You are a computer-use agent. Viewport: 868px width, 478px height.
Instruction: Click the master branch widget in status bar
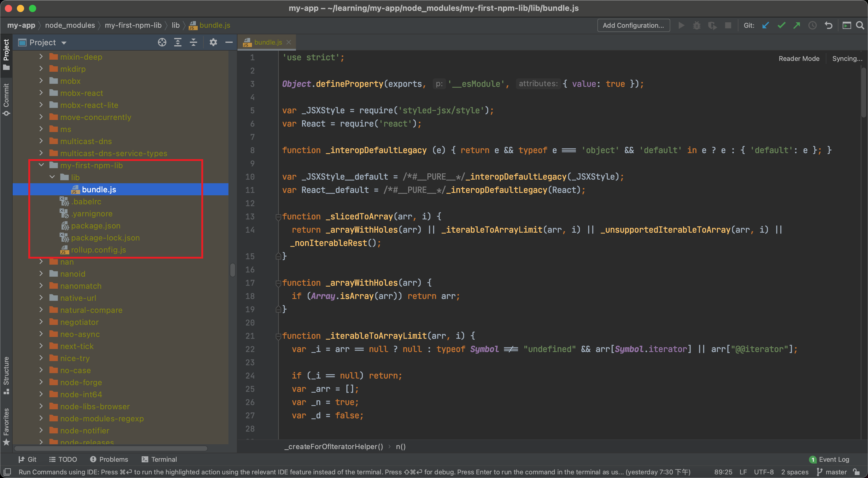[x=832, y=472]
